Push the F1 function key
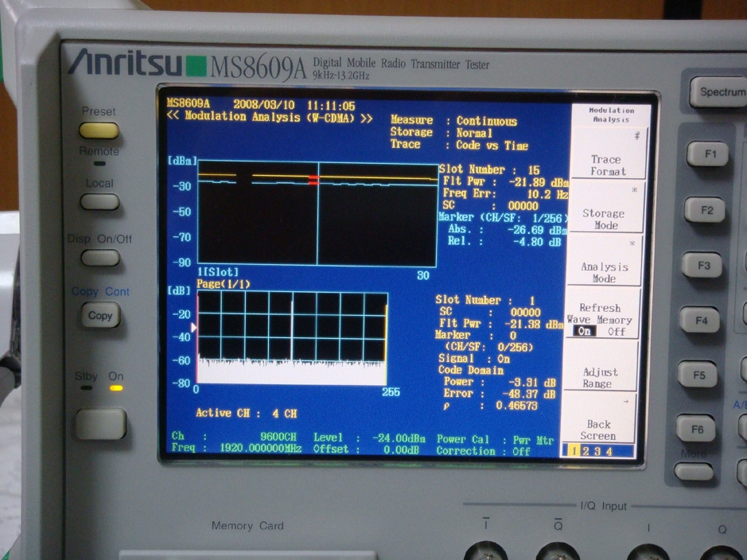 pyautogui.click(x=708, y=154)
